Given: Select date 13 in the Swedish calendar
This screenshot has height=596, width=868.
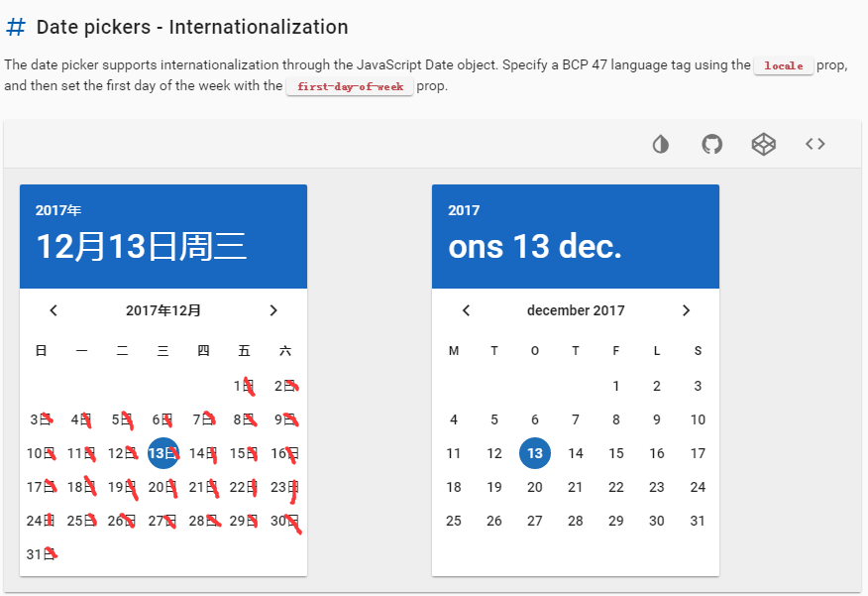Looking at the screenshot, I should pos(535,453).
